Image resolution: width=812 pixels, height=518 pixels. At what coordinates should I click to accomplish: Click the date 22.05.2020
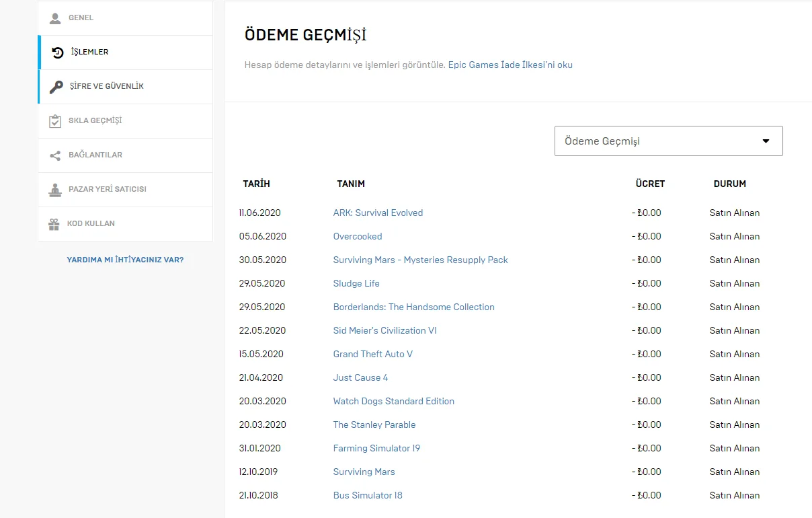263,330
